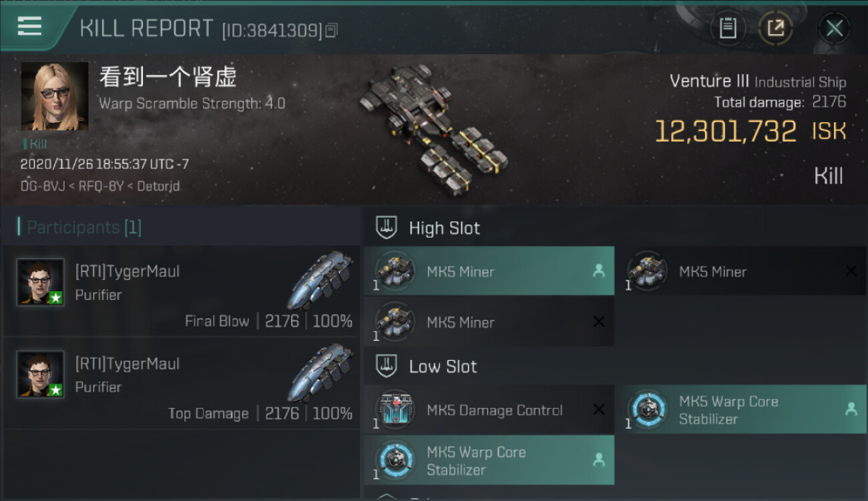Image resolution: width=868 pixels, height=501 pixels.
Task: Select the Final Blow TygerMaul portrait
Action: click(x=41, y=283)
